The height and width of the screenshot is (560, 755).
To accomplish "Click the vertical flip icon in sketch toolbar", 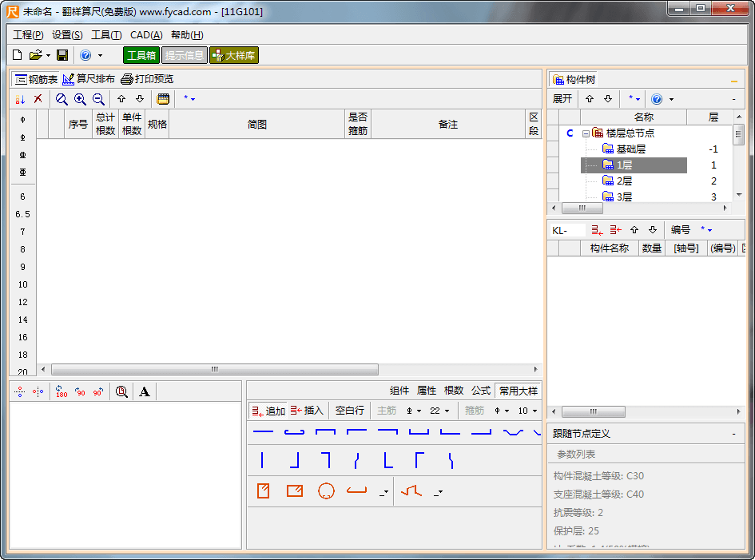I will [20, 391].
